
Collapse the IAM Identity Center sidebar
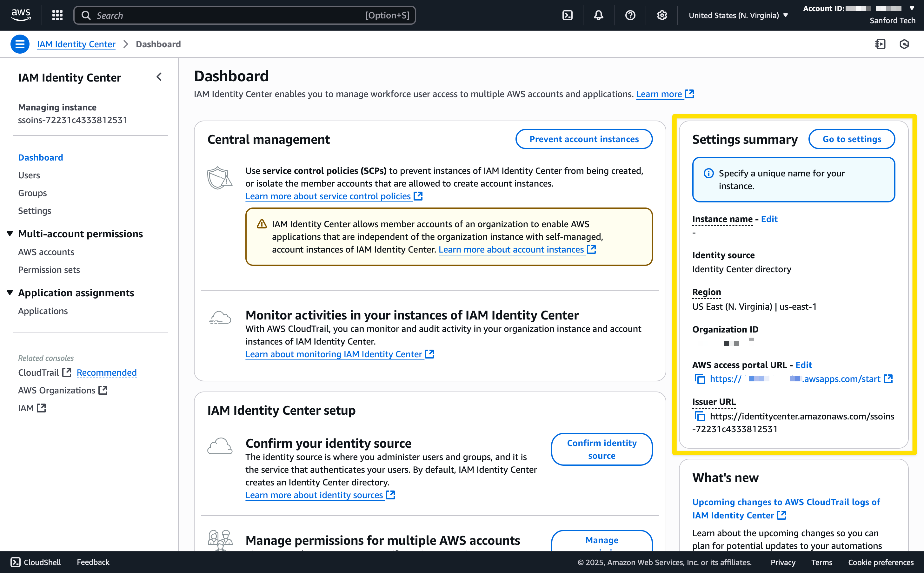159,77
